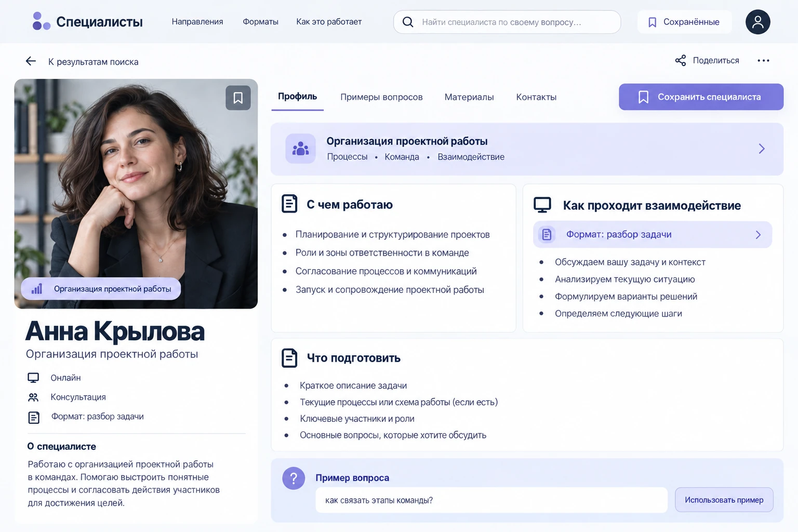Click Определяем следующие шаги item

618,314
